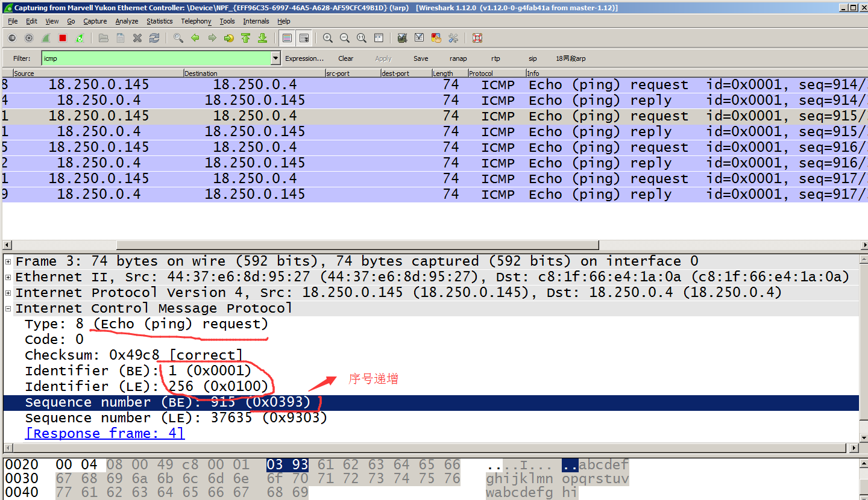The image size is (868, 500).
Task: Expand the Ethernet II tree node
Action: point(8,277)
